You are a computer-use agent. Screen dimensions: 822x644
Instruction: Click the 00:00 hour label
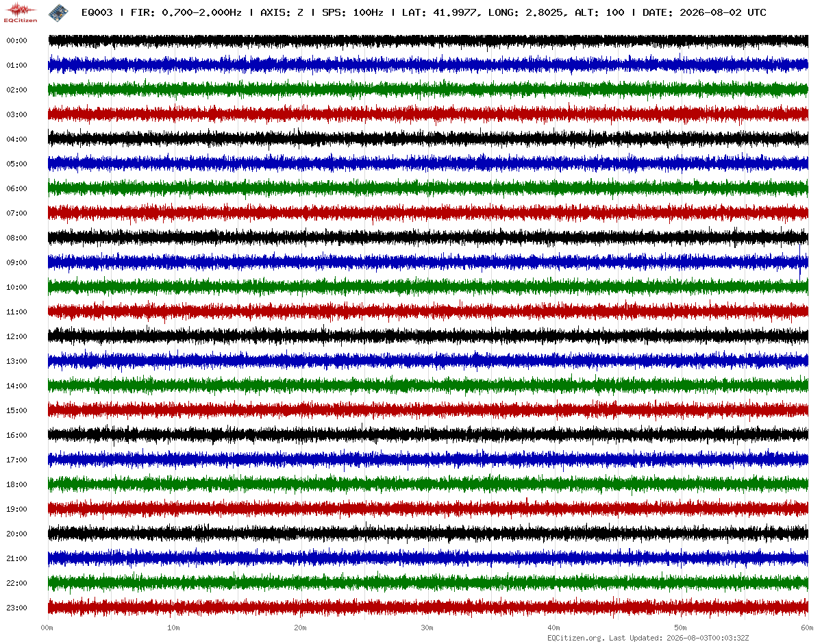click(x=16, y=41)
